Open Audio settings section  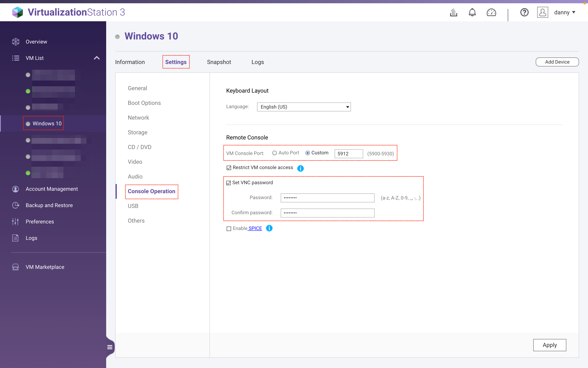(135, 176)
